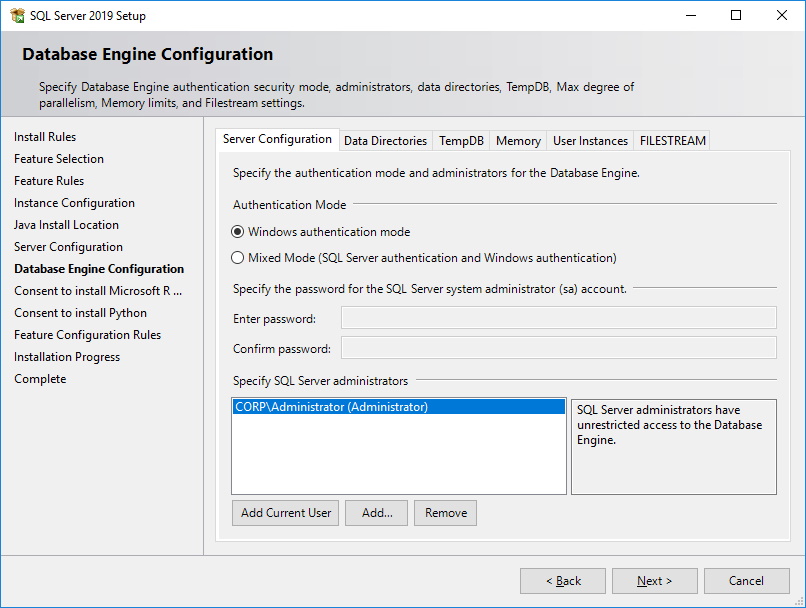
Task: Click the Add Current User button
Action: pos(285,513)
